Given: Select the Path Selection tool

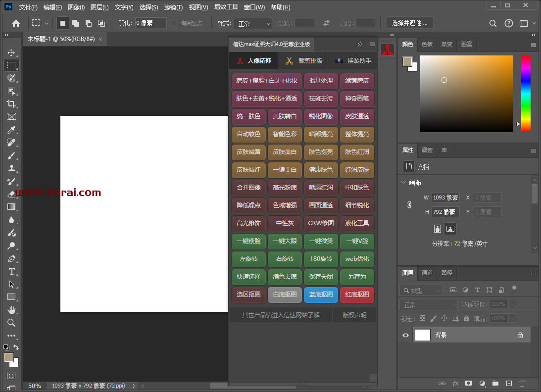Looking at the screenshot, I should (11, 284).
